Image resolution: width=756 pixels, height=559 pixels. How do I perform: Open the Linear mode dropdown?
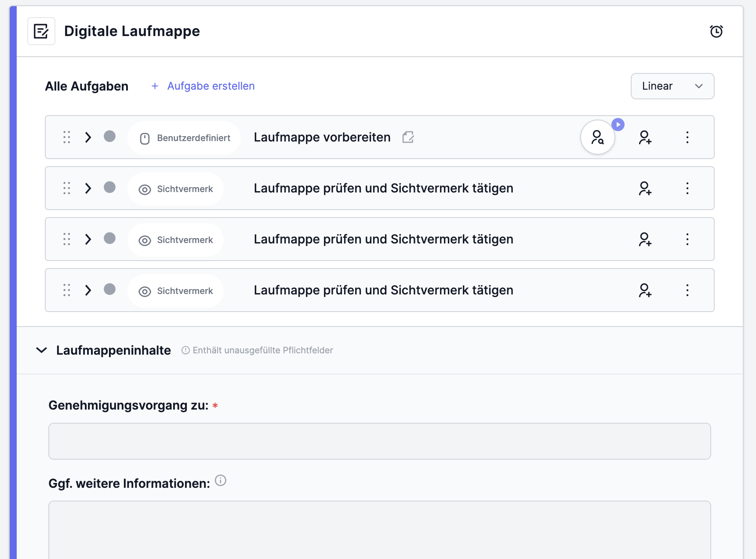click(x=672, y=86)
